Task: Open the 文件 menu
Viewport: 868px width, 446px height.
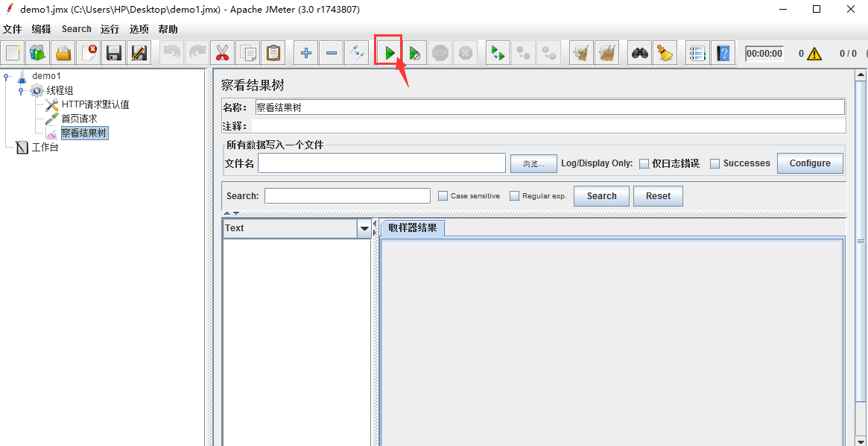Action: coord(12,29)
